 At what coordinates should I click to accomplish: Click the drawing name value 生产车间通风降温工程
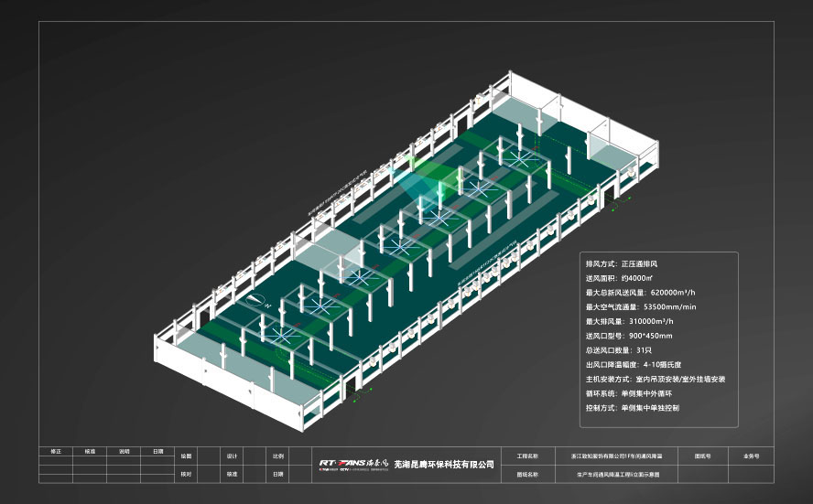[x=617, y=474]
